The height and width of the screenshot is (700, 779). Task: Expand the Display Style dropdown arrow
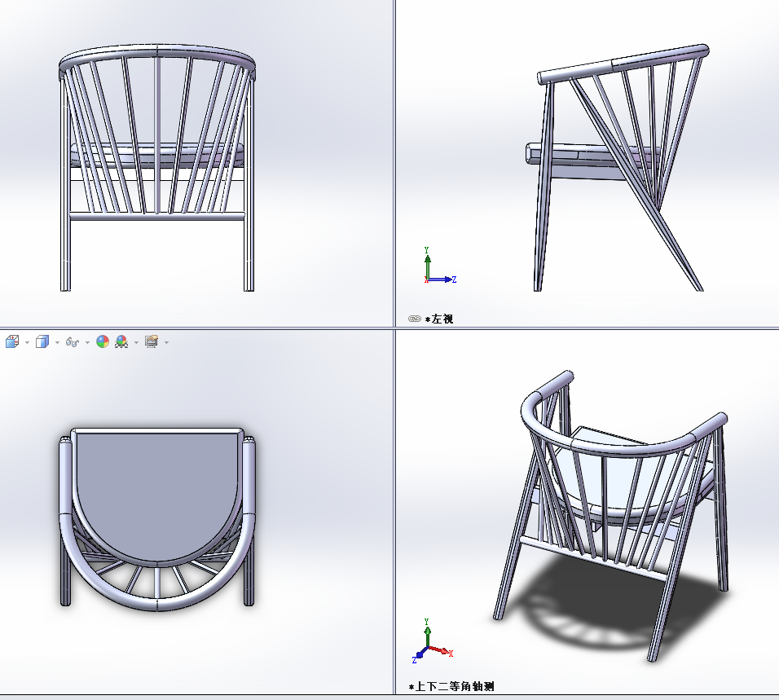pos(57,342)
